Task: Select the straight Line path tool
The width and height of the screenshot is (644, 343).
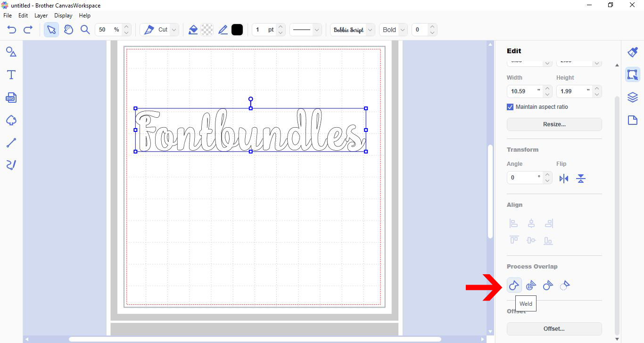Action: click(11, 143)
